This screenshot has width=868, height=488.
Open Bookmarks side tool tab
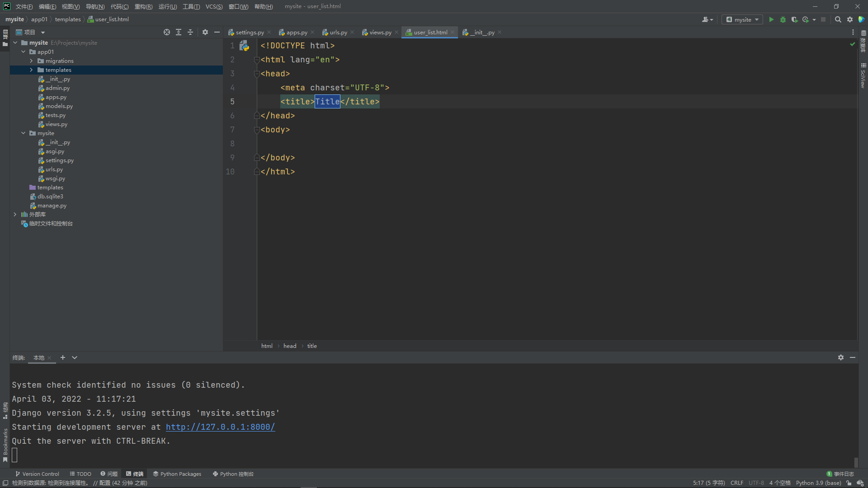(5, 445)
